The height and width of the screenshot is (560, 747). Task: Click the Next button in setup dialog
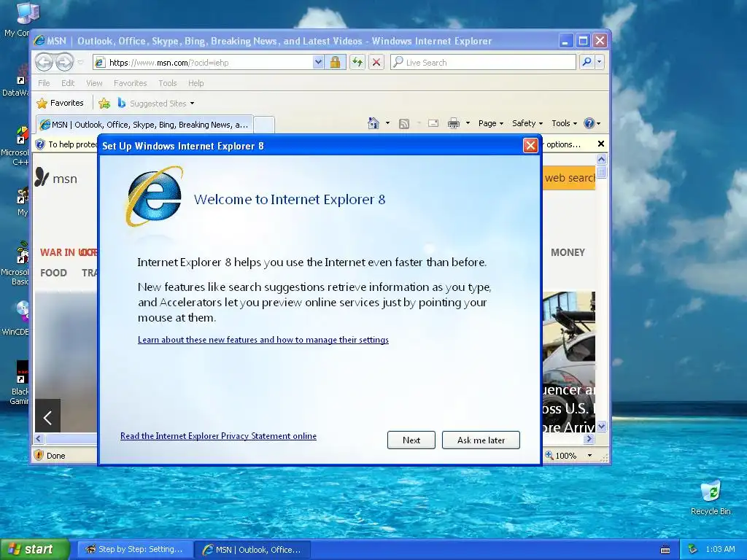tap(411, 440)
